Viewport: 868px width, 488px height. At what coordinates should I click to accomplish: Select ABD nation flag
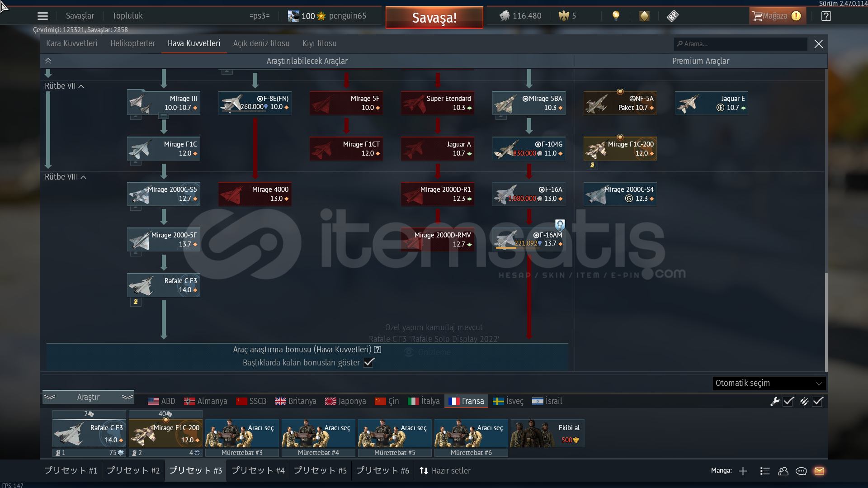[161, 401]
